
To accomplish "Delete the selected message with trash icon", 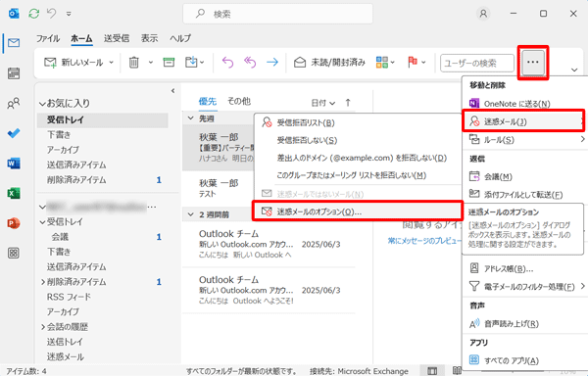I will click(134, 62).
